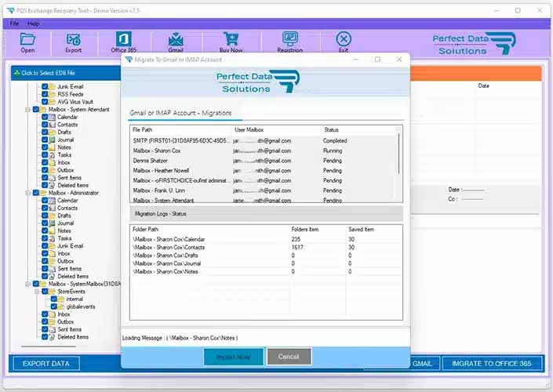
Task: Click the Sharon Cox\Notes log row
Action: coord(266,271)
